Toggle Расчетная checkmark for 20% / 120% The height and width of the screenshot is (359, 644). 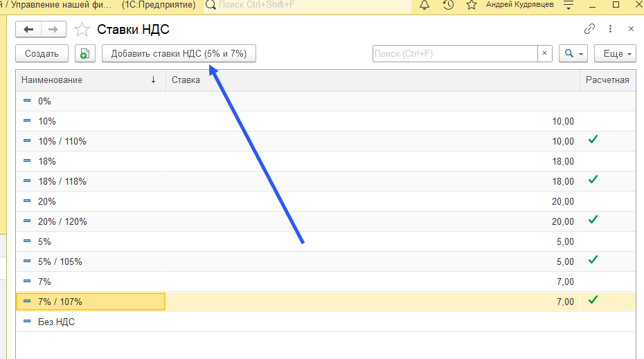pos(593,220)
